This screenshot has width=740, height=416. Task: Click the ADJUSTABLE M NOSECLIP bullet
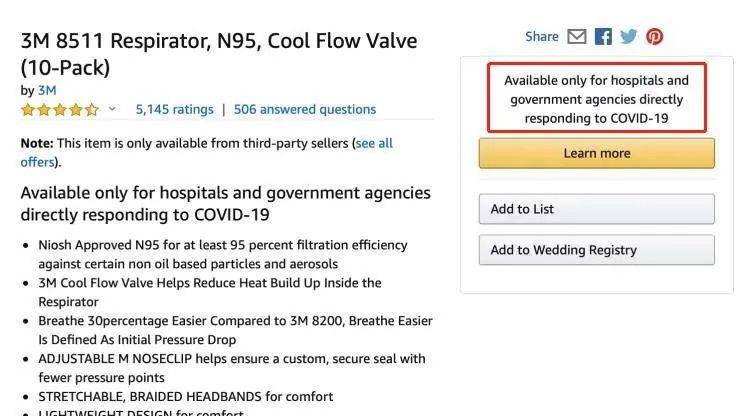[232, 368]
